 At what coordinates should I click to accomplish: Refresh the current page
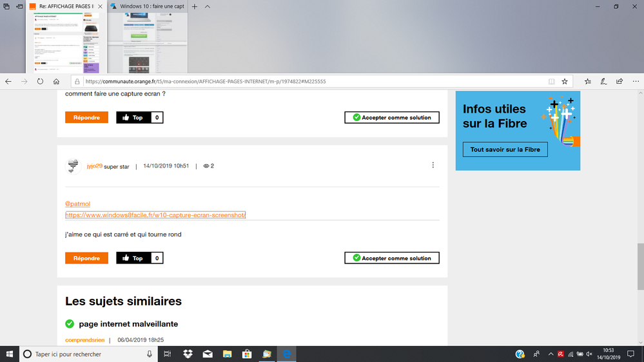pos(40,81)
